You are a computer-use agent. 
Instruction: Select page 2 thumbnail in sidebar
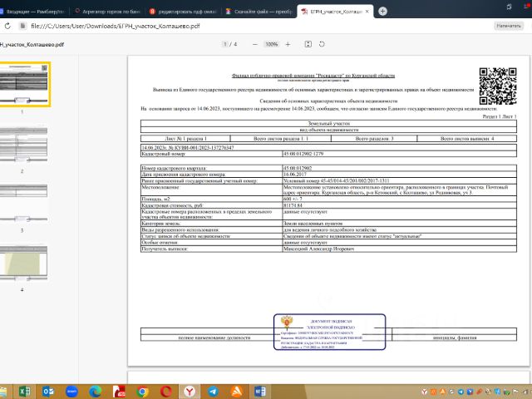pos(24,145)
